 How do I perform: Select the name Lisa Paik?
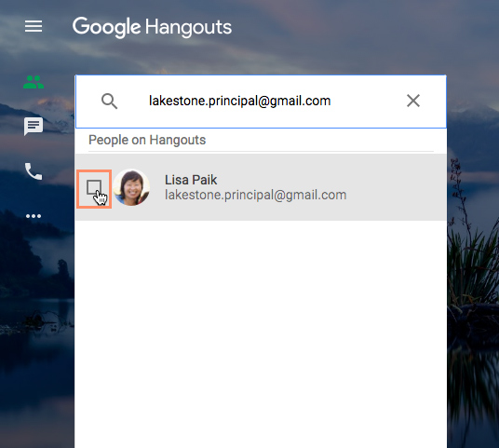pyautogui.click(x=191, y=180)
